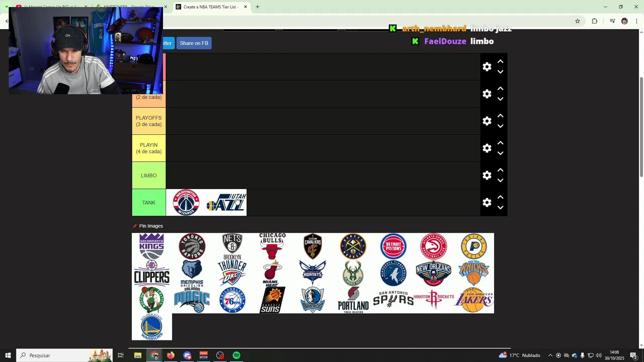Move the TANK tier down with its arrow
The width and height of the screenshot is (644, 362).
click(x=500, y=208)
